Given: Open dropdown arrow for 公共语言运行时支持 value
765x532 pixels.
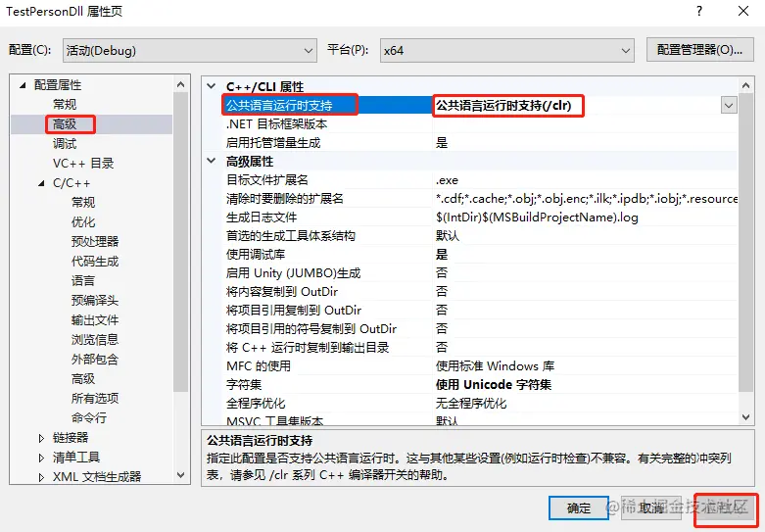Looking at the screenshot, I should [x=729, y=106].
